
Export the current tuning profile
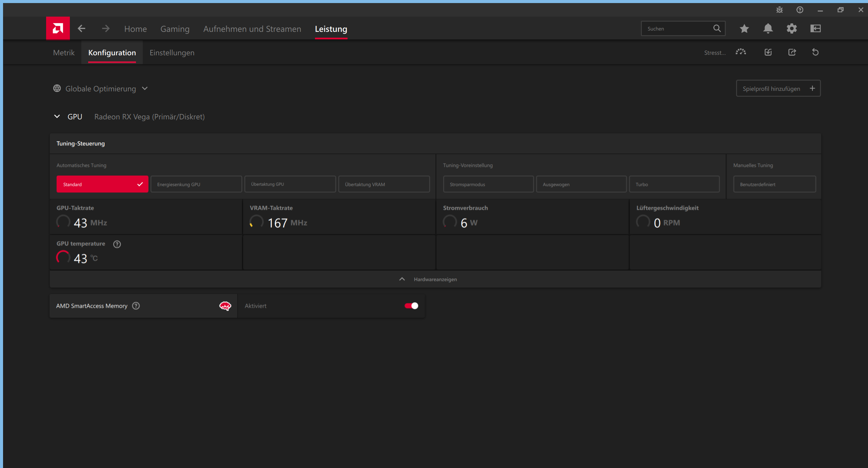click(792, 52)
